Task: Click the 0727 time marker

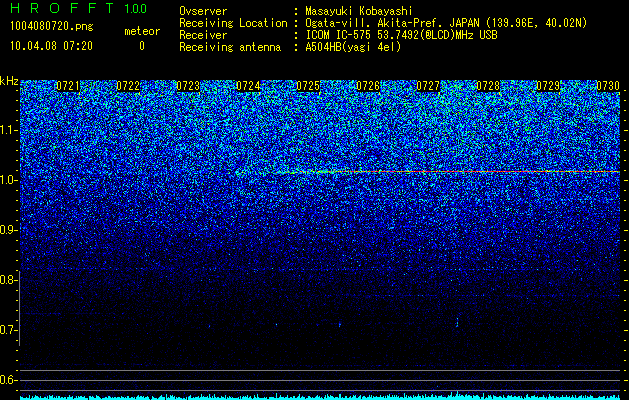Action: point(428,86)
